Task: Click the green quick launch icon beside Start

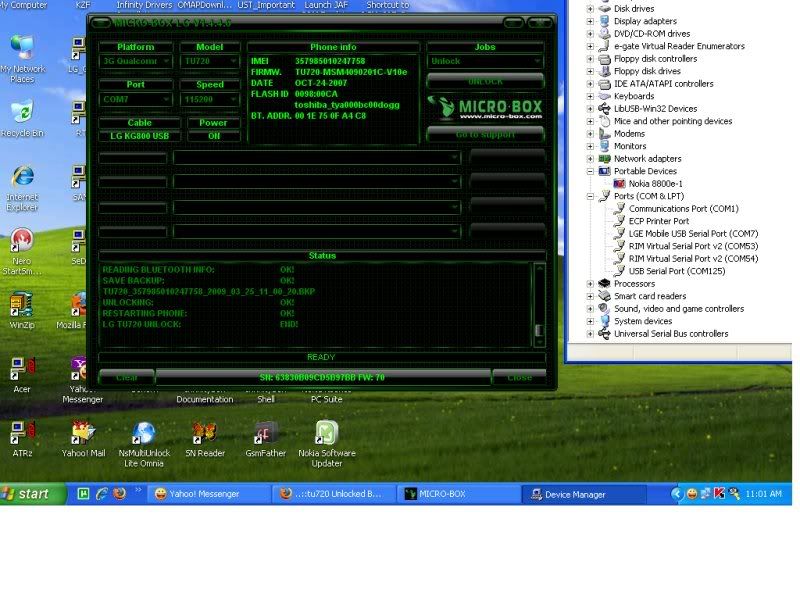Action: coord(83,494)
